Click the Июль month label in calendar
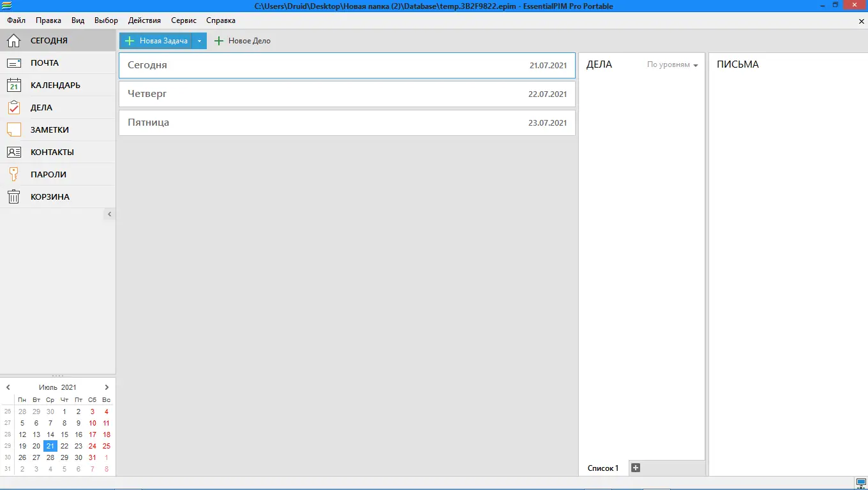The width and height of the screenshot is (868, 490). pos(48,387)
